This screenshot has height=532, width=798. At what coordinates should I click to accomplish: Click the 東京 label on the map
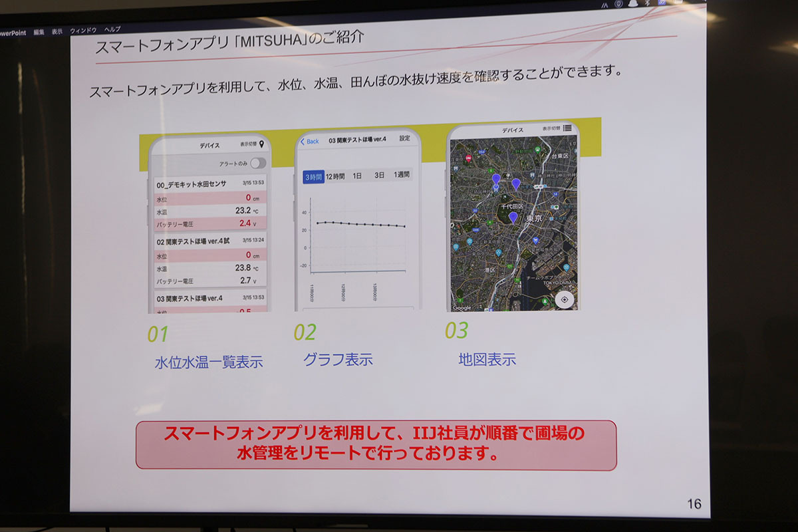tap(534, 218)
